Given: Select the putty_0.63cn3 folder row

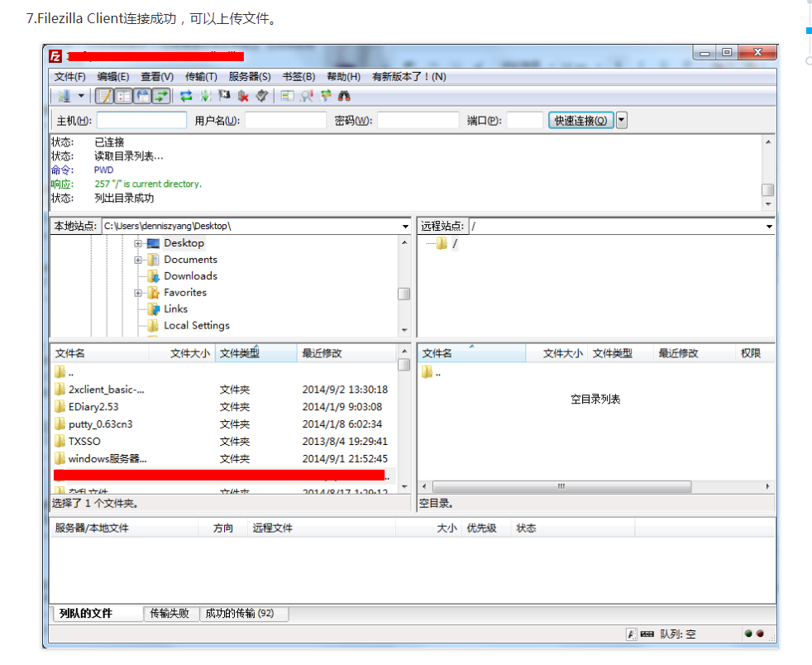Looking at the screenshot, I should click(x=222, y=424).
